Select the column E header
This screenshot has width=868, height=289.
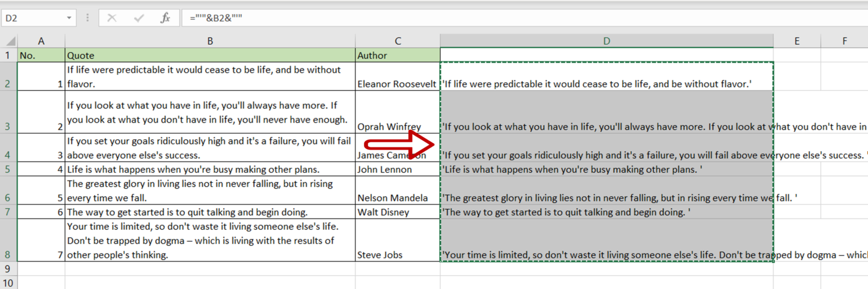[x=797, y=41]
